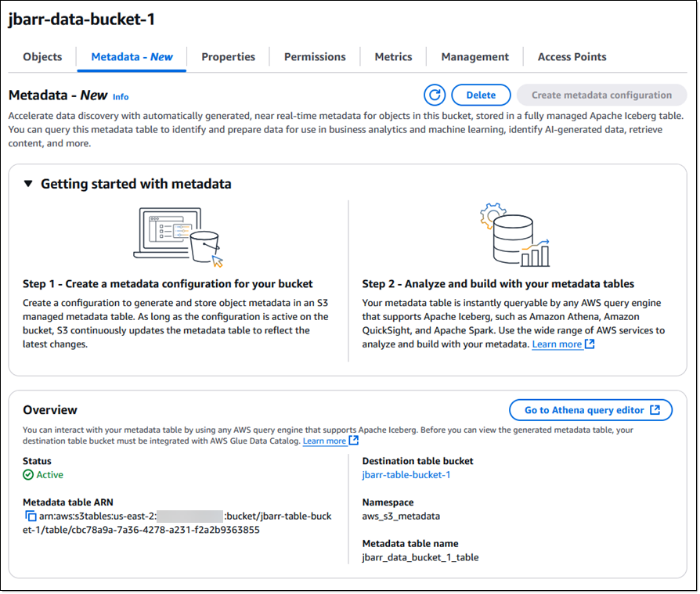The width and height of the screenshot is (700, 594).
Task: Open the Properties tab
Action: point(228,57)
